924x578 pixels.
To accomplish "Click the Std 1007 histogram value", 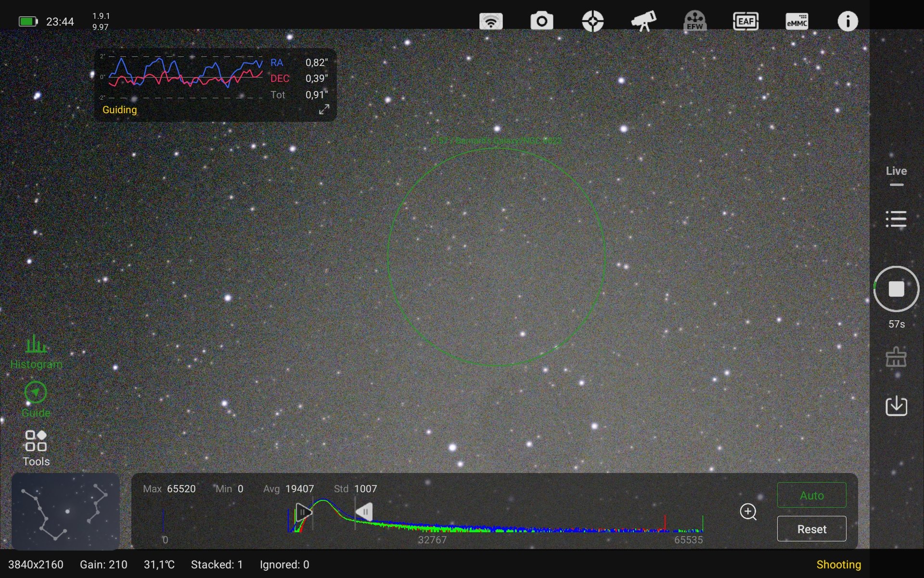I will [356, 489].
